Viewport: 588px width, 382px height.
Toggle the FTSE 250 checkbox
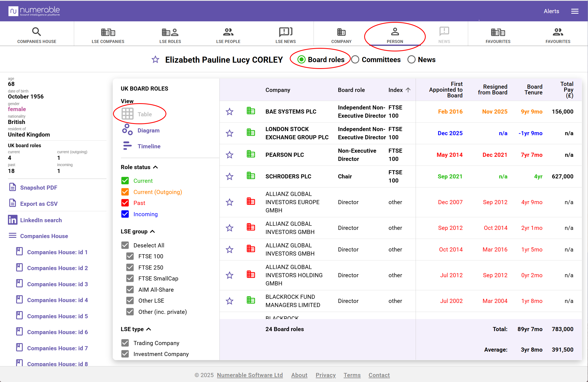pyautogui.click(x=130, y=267)
